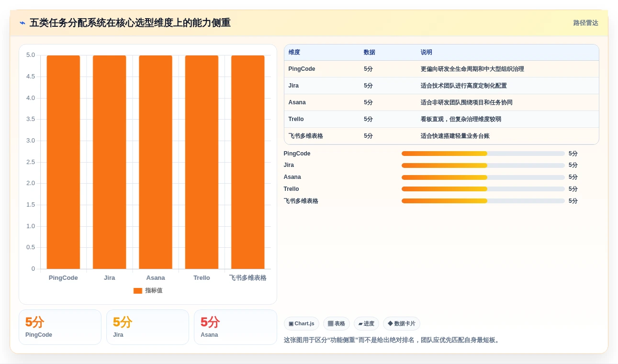Click the 飞书多维表格 progress bar

click(x=483, y=201)
